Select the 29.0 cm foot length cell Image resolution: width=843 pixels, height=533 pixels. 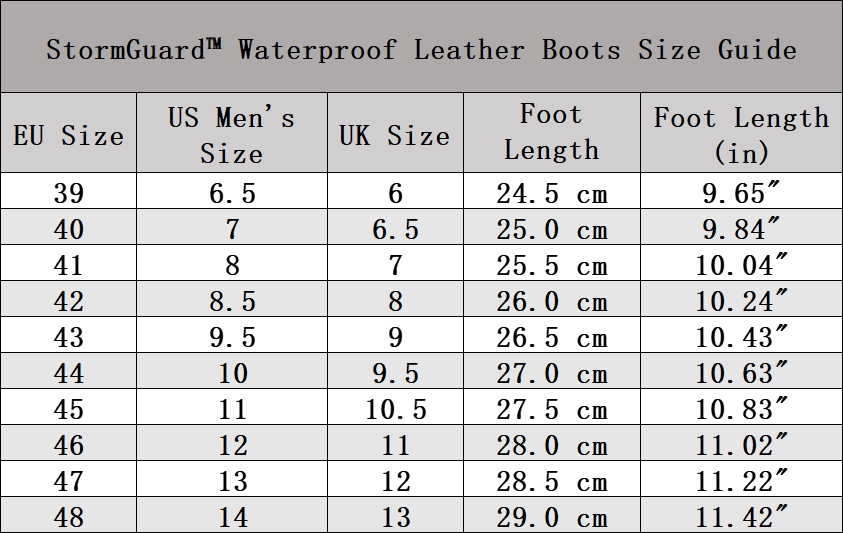(552, 515)
